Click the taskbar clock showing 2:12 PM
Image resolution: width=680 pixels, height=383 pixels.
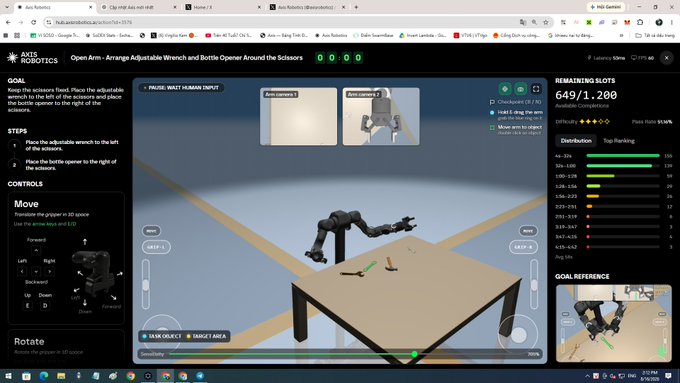650,376
